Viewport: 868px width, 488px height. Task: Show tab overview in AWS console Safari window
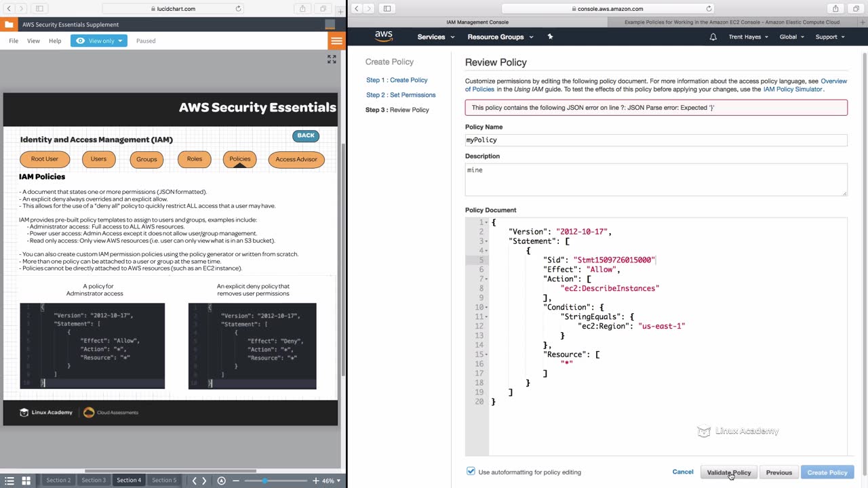click(856, 9)
